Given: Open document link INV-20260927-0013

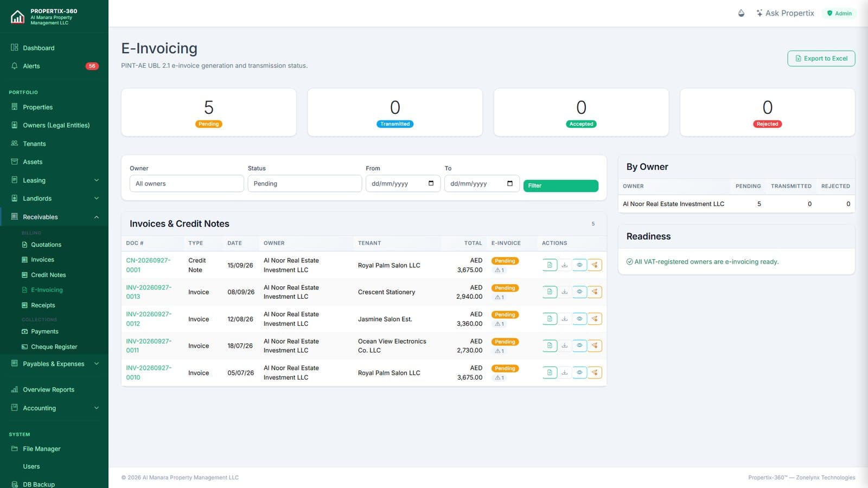Looking at the screenshot, I should point(149,292).
